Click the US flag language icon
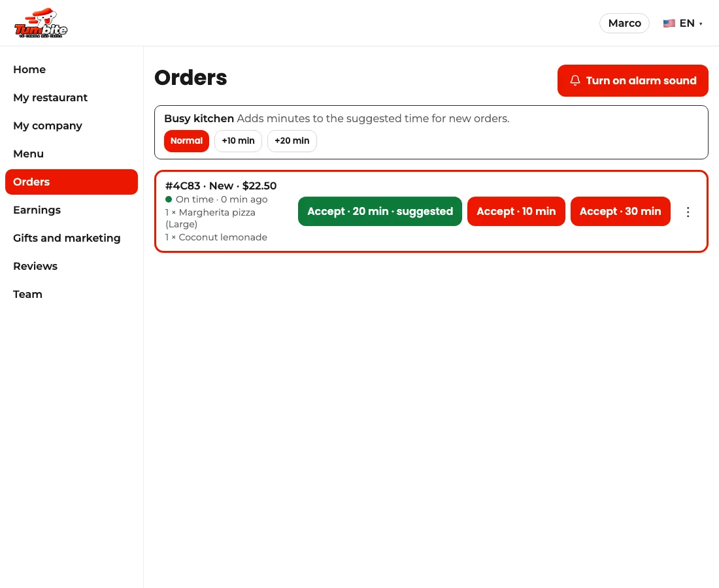The image size is (719, 588). pyautogui.click(x=669, y=24)
